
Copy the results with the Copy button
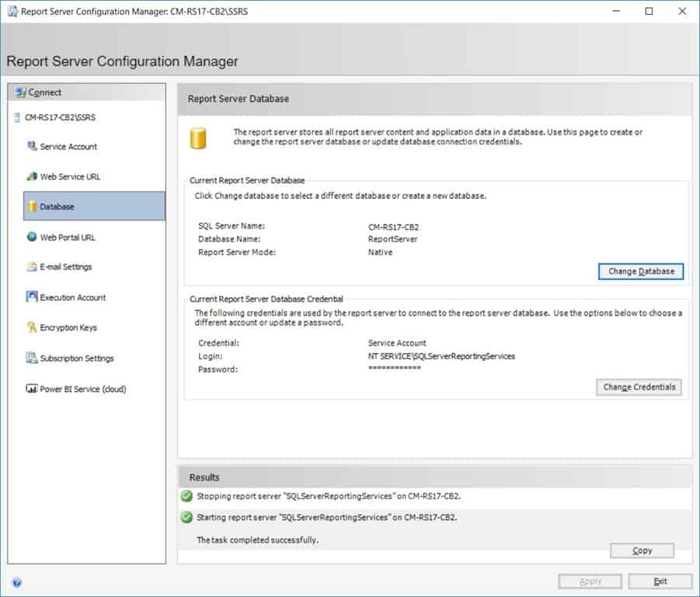(642, 550)
